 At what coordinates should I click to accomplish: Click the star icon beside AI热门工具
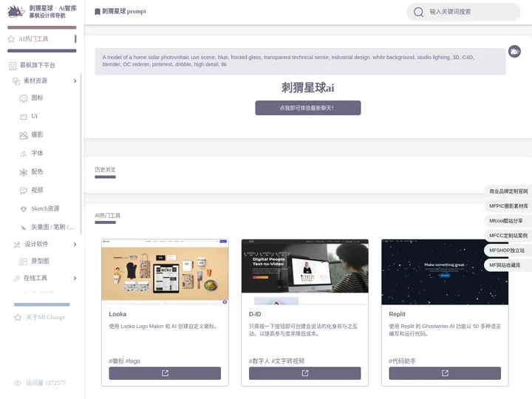click(x=11, y=39)
